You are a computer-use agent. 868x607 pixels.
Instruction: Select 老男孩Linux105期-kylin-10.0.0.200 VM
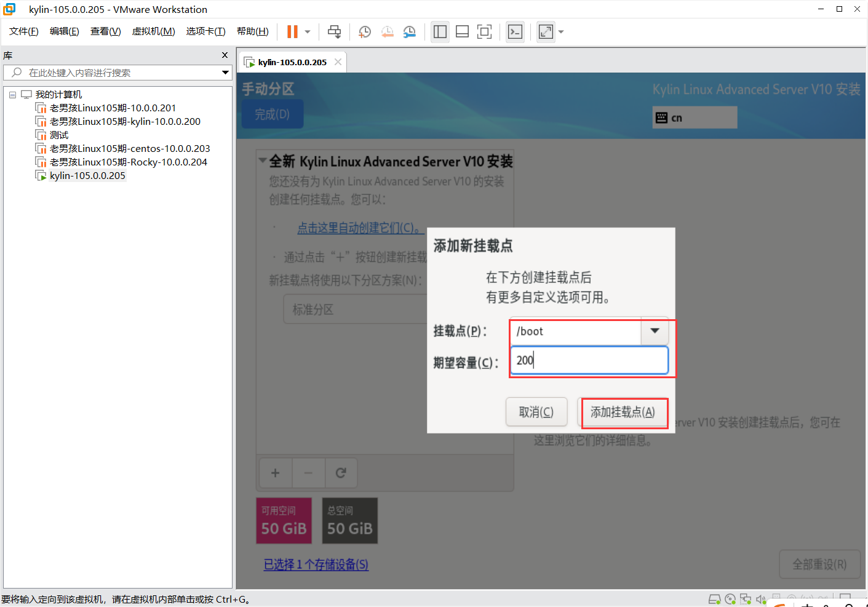[x=125, y=122]
